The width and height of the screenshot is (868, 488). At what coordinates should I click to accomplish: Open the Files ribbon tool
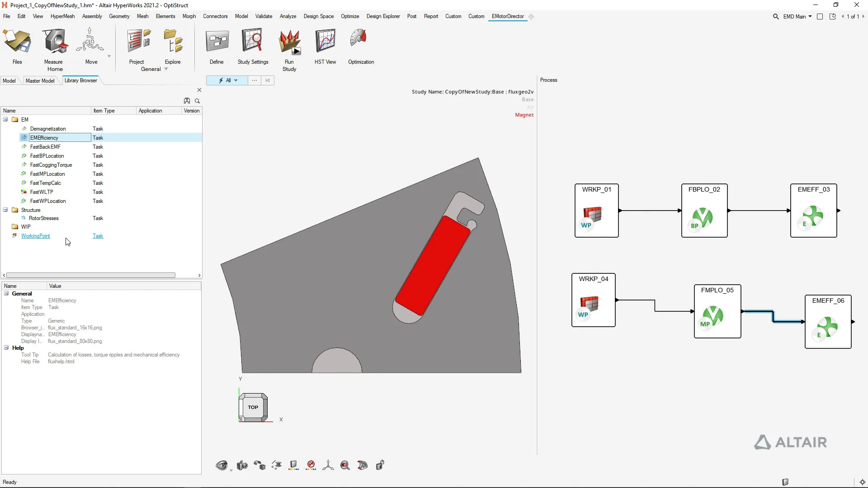point(17,47)
